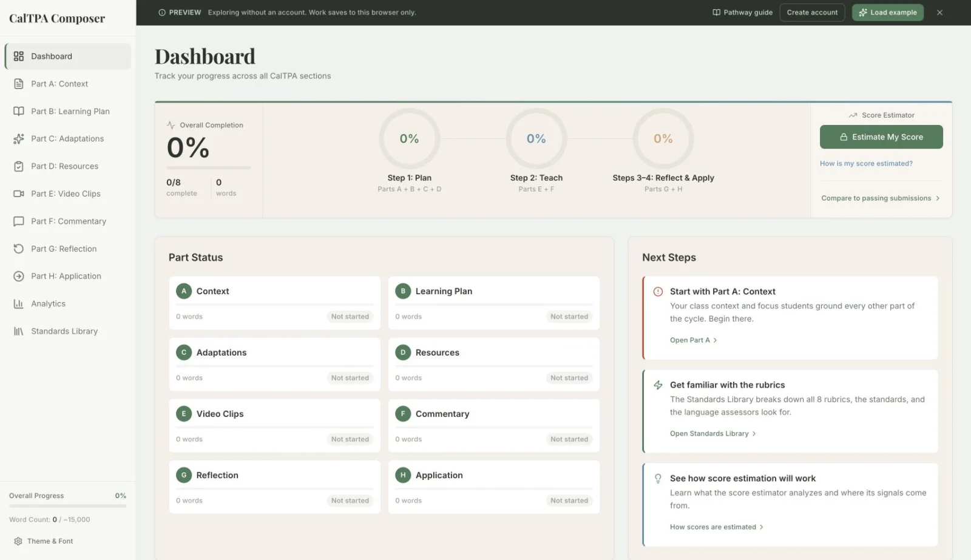
Task: Click the C badge on the Adaptations card
Action: 184,353
